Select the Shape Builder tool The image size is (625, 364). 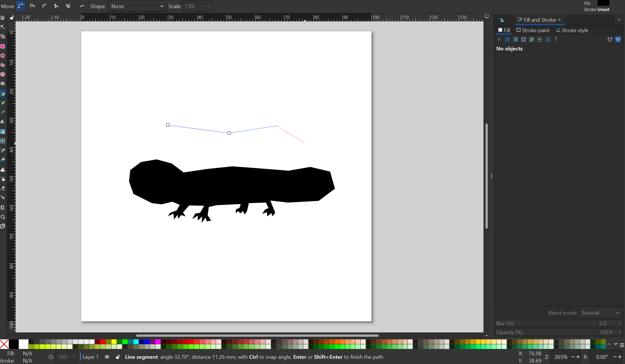[3, 37]
